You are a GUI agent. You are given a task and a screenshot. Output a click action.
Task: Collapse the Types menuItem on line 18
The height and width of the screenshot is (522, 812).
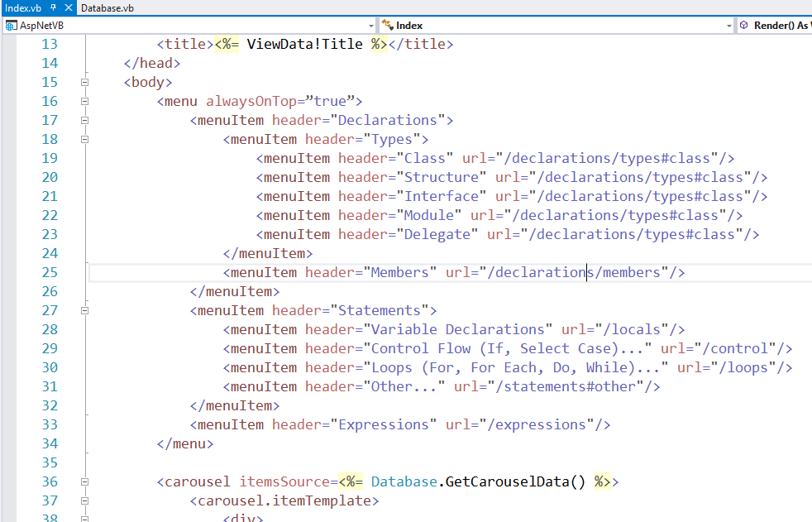coord(84,139)
